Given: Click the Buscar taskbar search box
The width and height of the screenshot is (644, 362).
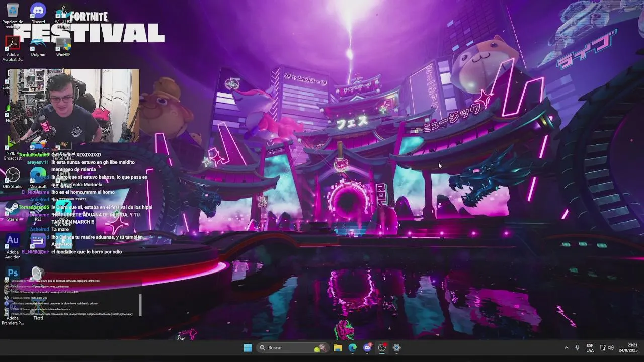Looking at the screenshot, I should point(293,348).
